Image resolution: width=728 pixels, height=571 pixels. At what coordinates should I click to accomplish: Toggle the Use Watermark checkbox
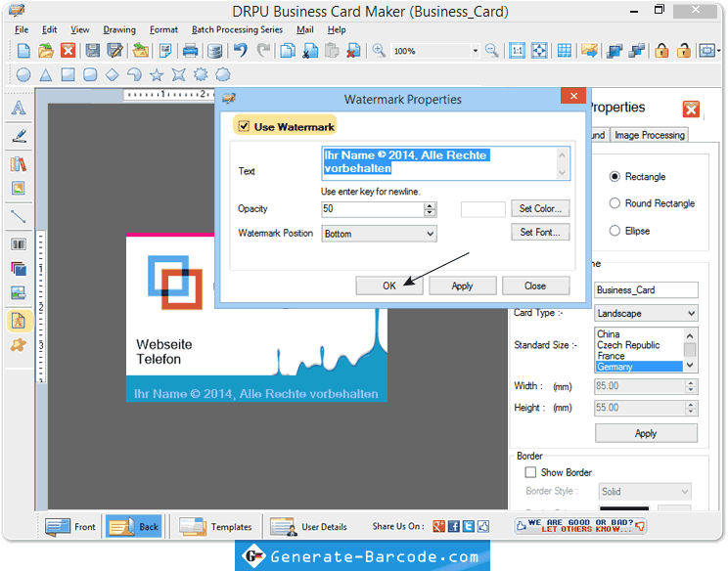(x=244, y=126)
